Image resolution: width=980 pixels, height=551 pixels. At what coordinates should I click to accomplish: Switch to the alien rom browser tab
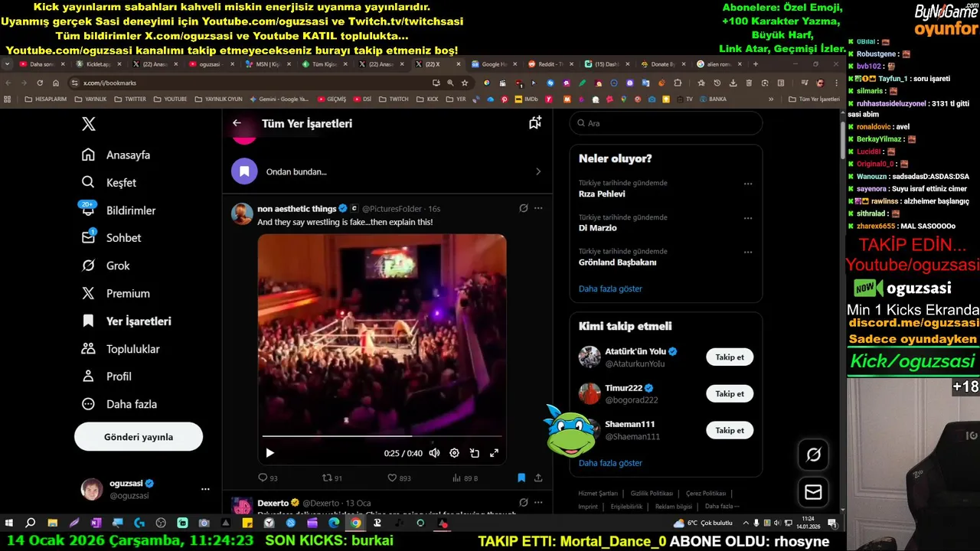tap(720, 64)
